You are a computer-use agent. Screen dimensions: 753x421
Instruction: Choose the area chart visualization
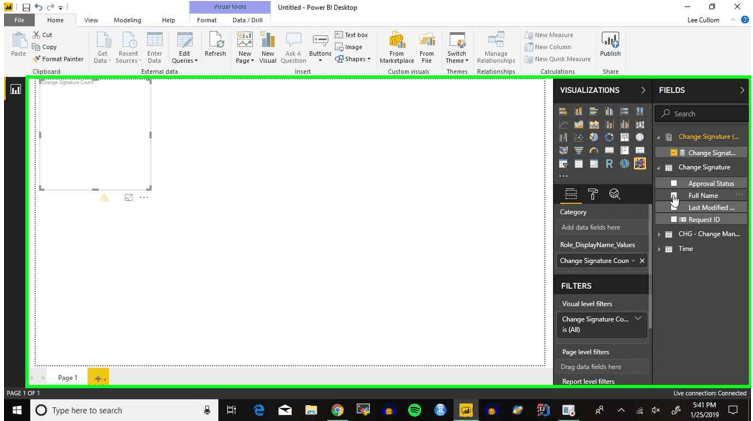(x=579, y=124)
